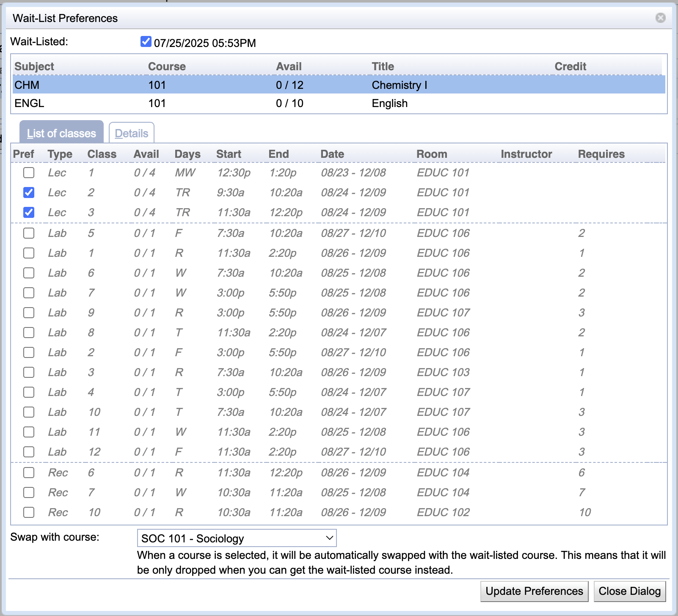Click the Title column header
678x616 pixels.
pyautogui.click(x=383, y=66)
